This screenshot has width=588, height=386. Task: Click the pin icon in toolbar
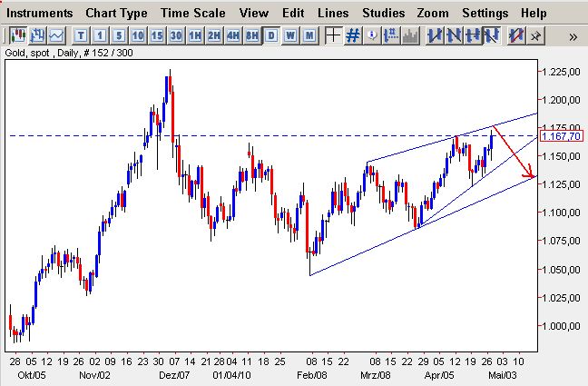(x=535, y=36)
